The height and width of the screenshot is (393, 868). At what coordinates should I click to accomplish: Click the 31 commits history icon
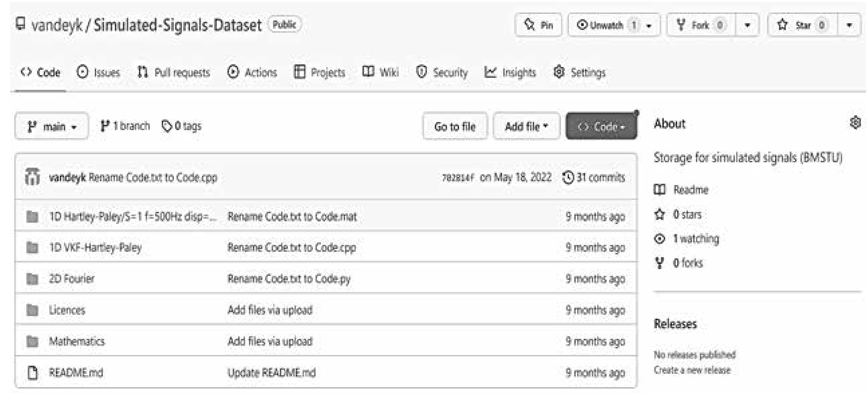(x=568, y=177)
